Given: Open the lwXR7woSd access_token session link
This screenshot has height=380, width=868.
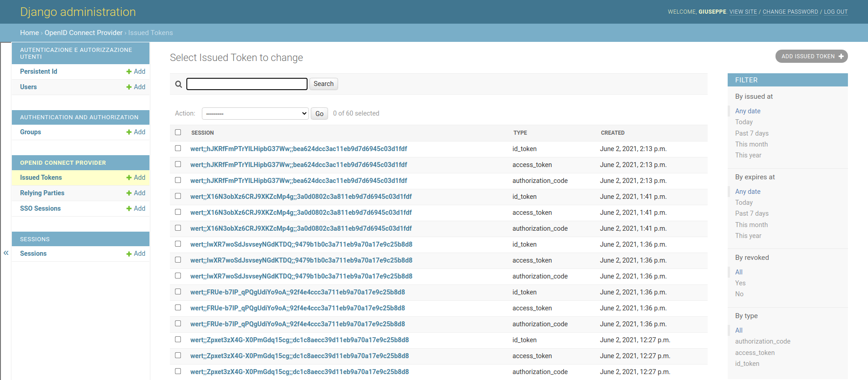Looking at the screenshot, I should [x=301, y=260].
